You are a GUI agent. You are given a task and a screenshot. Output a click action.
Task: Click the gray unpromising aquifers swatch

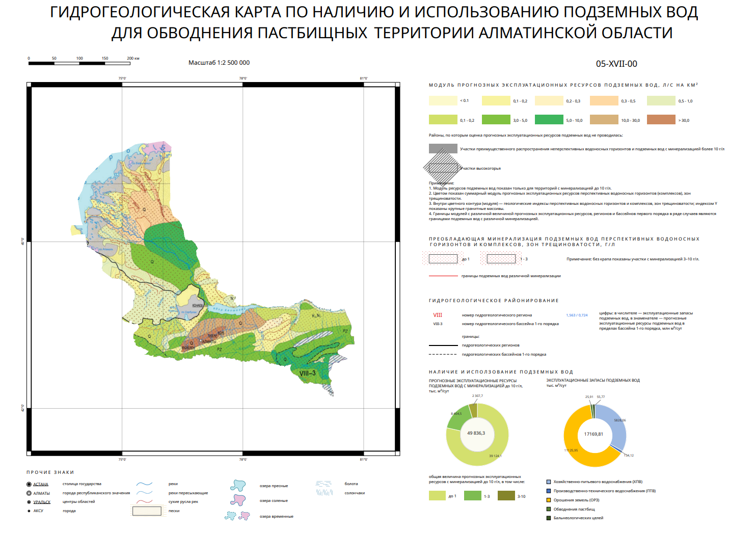coord(443,149)
